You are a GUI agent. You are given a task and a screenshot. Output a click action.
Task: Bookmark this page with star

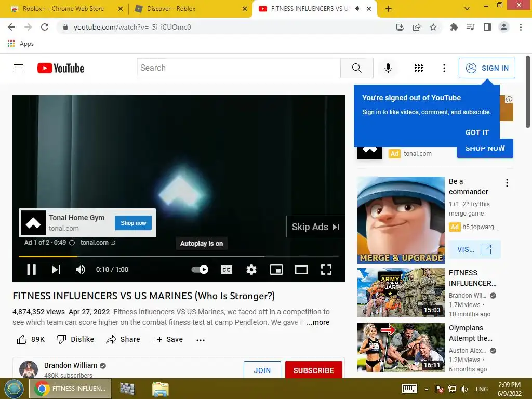[x=433, y=27]
